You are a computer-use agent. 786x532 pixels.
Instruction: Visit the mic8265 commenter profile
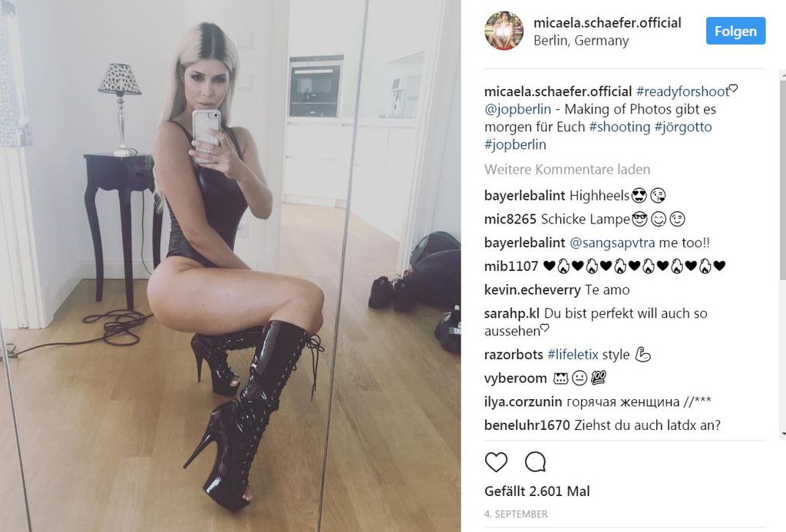point(510,219)
